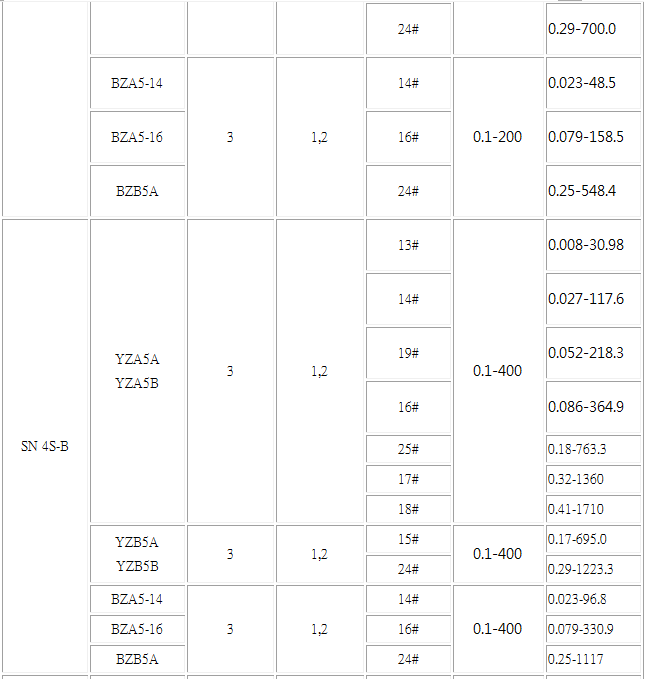
Task: Click the first BZA5-14 pump head cell
Action: point(137,83)
